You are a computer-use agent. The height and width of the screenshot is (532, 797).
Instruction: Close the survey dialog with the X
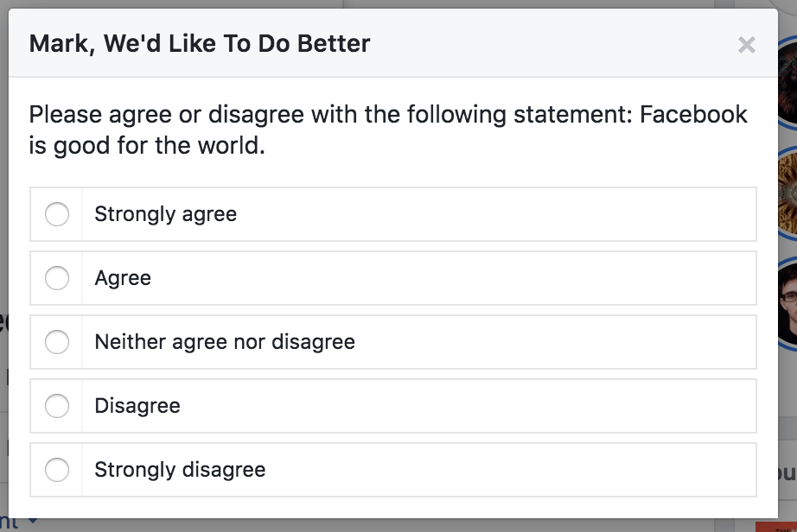coord(746,45)
